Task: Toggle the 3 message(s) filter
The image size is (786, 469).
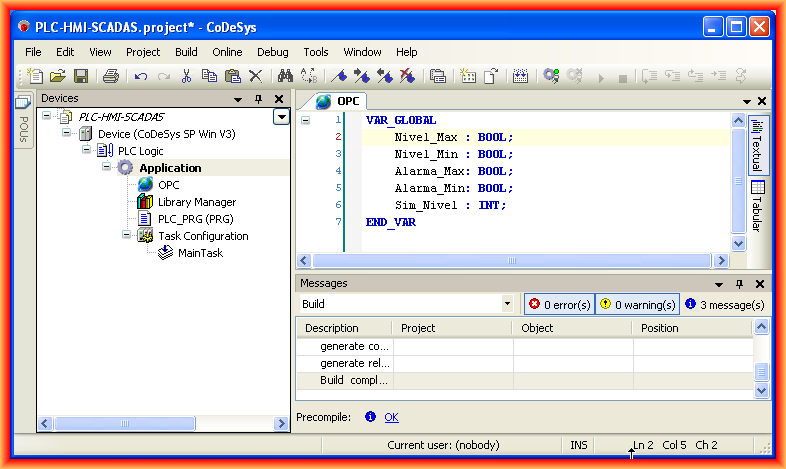Action: click(x=725, y=304)
